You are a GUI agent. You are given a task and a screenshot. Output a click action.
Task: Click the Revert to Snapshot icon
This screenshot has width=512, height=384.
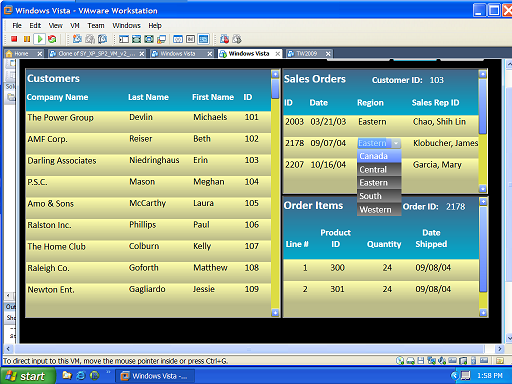pyautogui.click(x=90, y=39)
